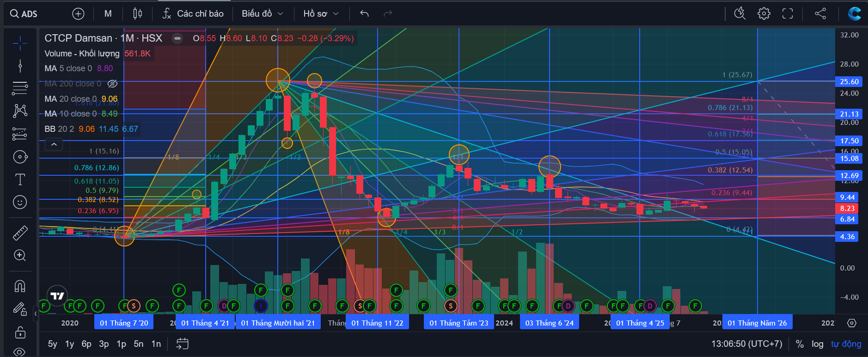Screen dimensions: 868x357
Task: Expand the Biểu đồ dropdown
Action: [262, 14]
